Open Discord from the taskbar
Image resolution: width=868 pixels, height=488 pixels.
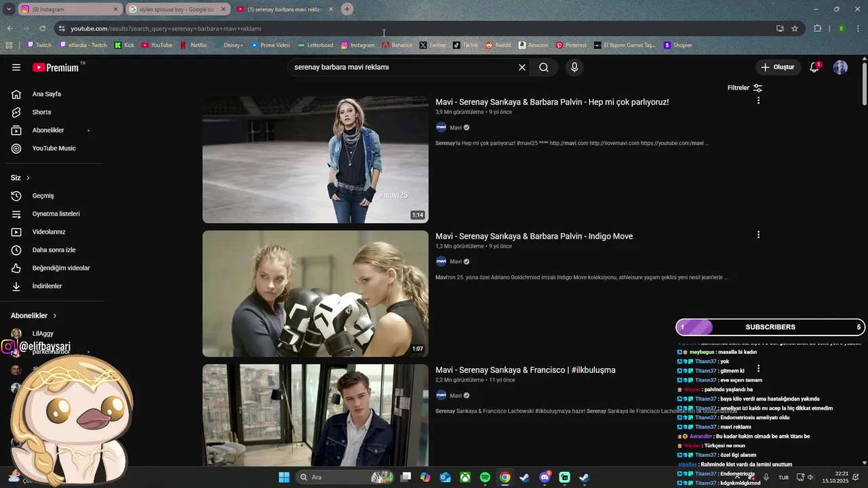point(545,477)
